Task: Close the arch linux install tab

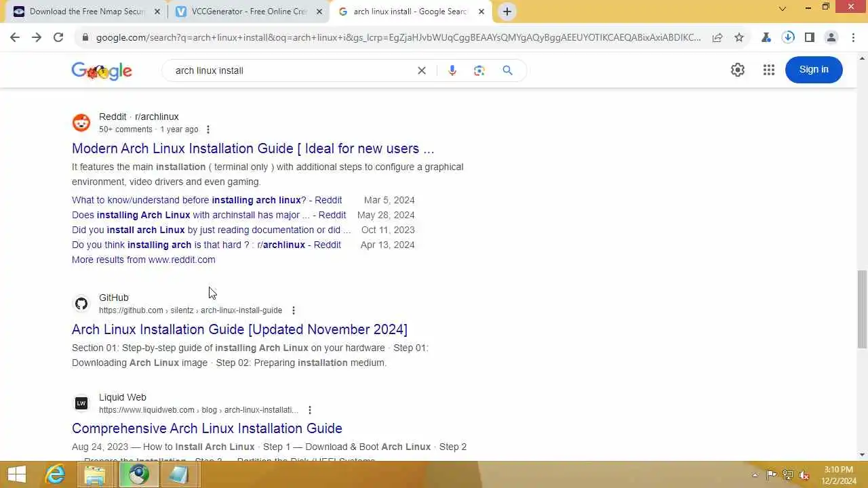Action: (x=481, y=12)
